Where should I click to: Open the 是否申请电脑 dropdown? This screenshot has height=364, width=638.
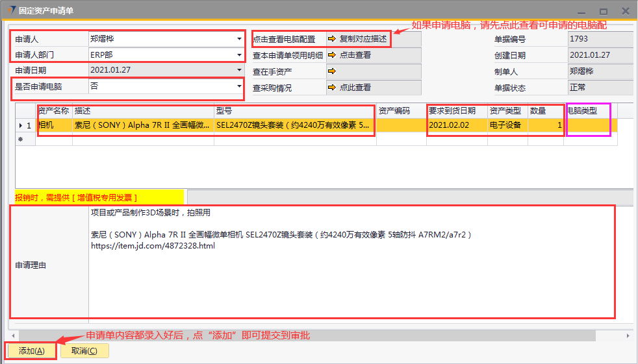(239, 86)
